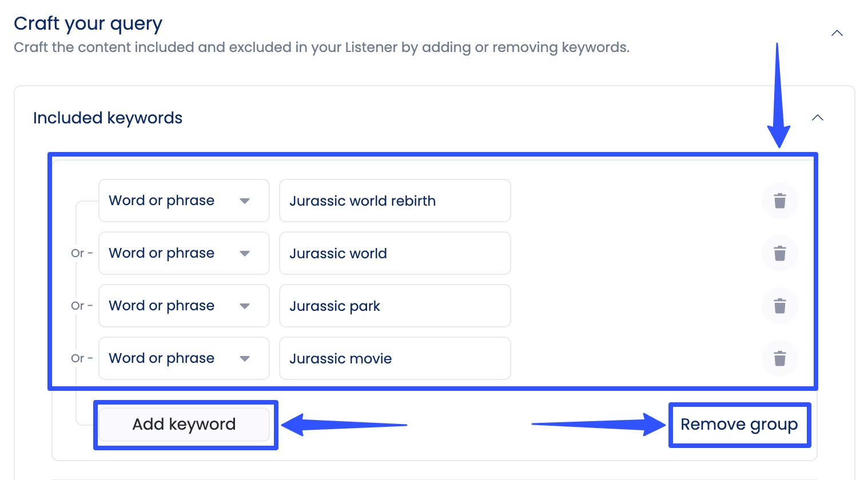Screen dimensions: 868x480
Task: Select the Included keywords heading
Action: [x=107, y=118]
